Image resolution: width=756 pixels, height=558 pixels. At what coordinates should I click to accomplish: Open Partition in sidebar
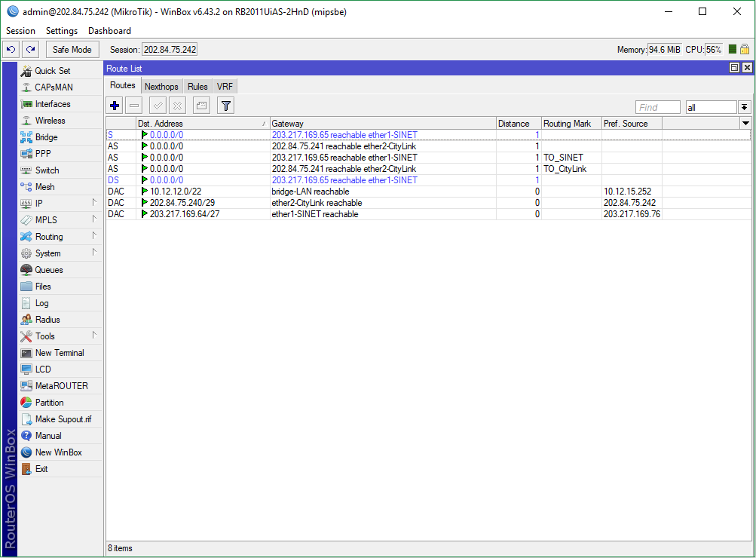click(x=60, y=403)
